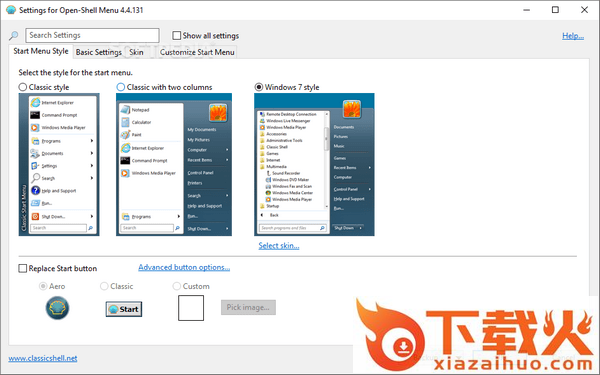Click the Classic two columns preview image
600x375 pixels.
[174, 165]
